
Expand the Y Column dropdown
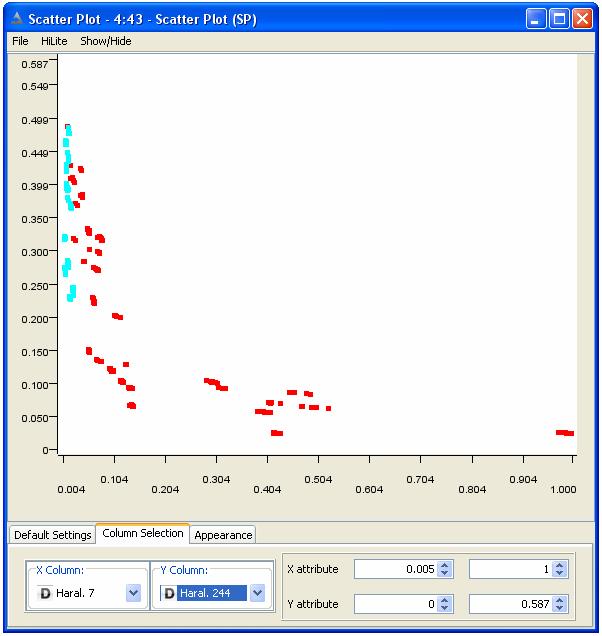(258, 593)
